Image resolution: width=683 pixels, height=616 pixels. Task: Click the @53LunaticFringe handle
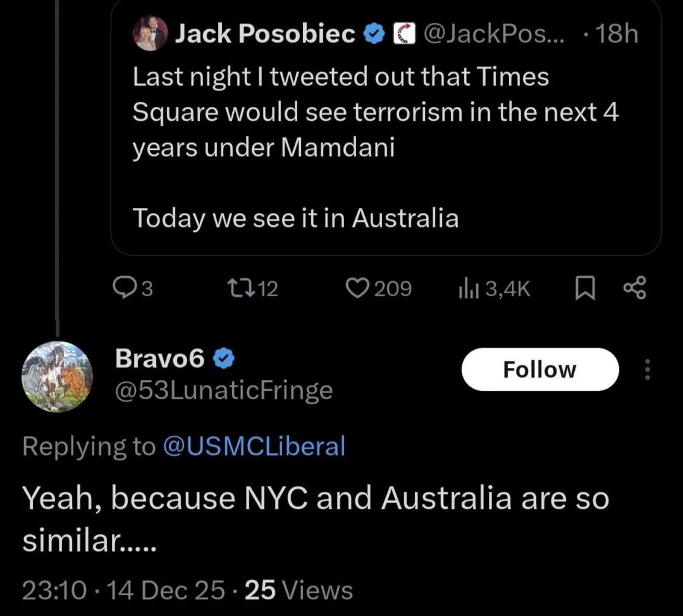point(224,390)
